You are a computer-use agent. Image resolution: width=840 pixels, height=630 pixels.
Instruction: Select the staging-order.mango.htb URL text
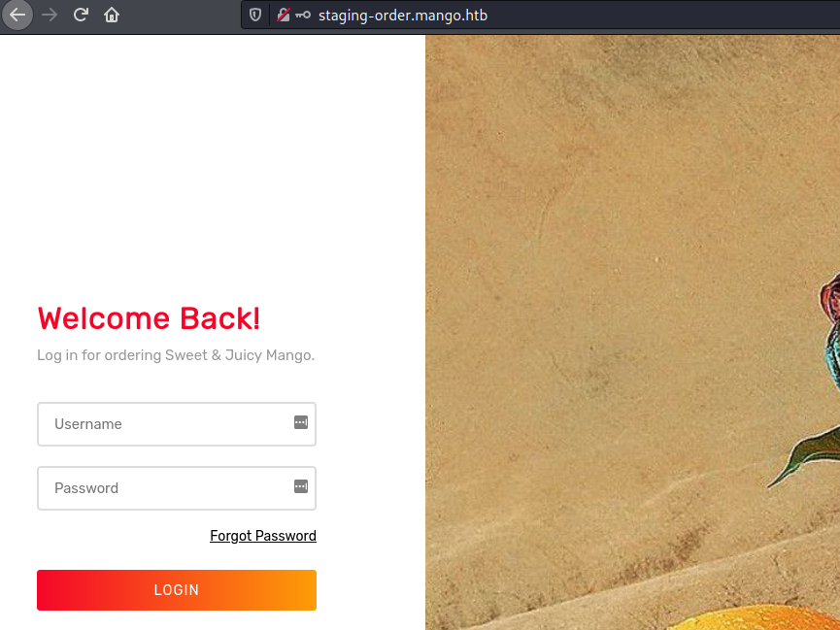point(403,16)
